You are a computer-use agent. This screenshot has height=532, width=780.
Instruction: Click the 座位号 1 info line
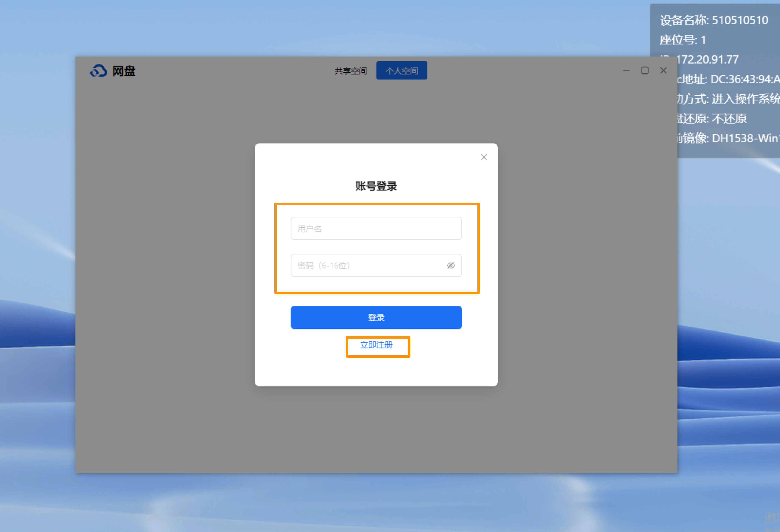pyautogui.click(x=683, y=40)
